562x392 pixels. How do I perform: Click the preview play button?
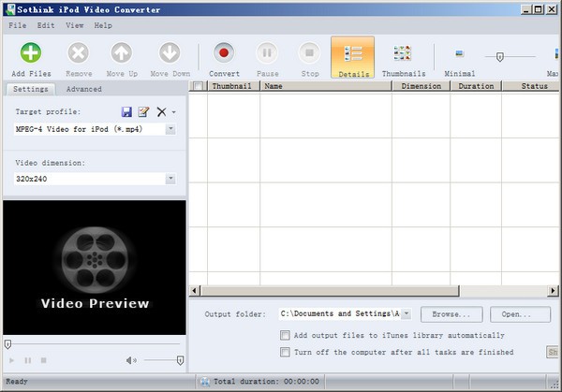[x=11, y=360]
